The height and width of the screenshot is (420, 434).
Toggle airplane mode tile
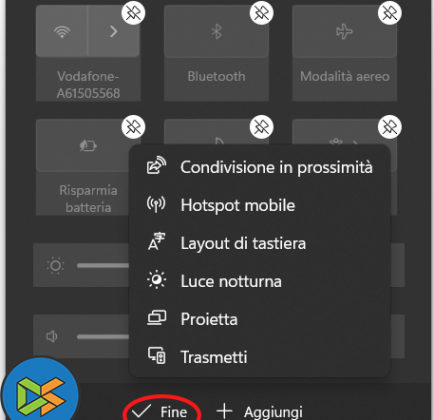coord(344,32)
